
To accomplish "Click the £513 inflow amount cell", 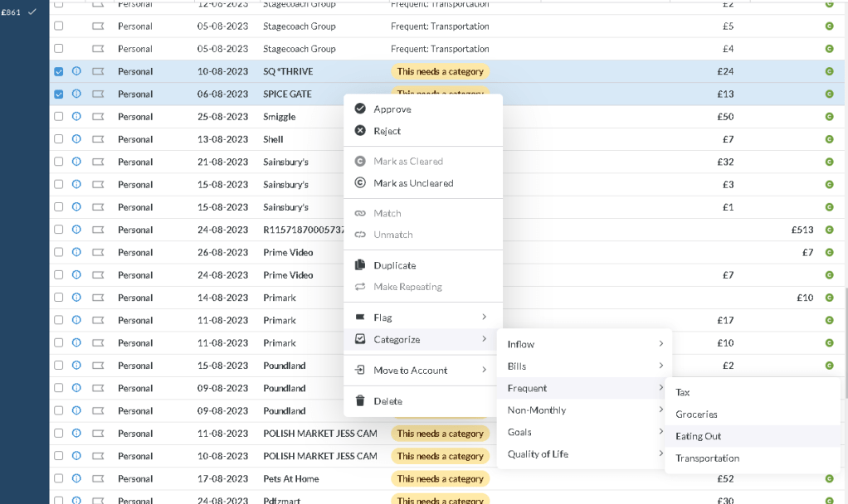I will [802, 230].
